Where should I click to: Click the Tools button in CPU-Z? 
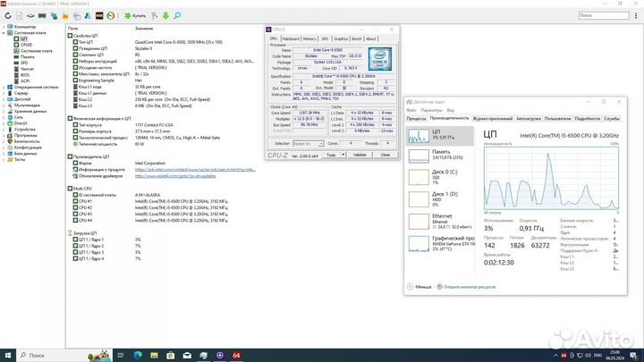tap(331, 155)
